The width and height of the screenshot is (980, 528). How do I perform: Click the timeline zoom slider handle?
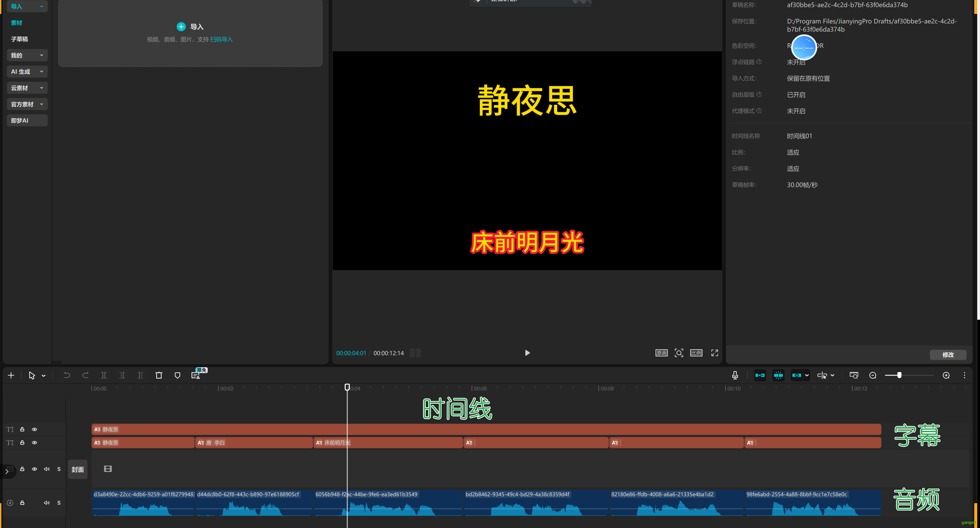coord(899,375)
